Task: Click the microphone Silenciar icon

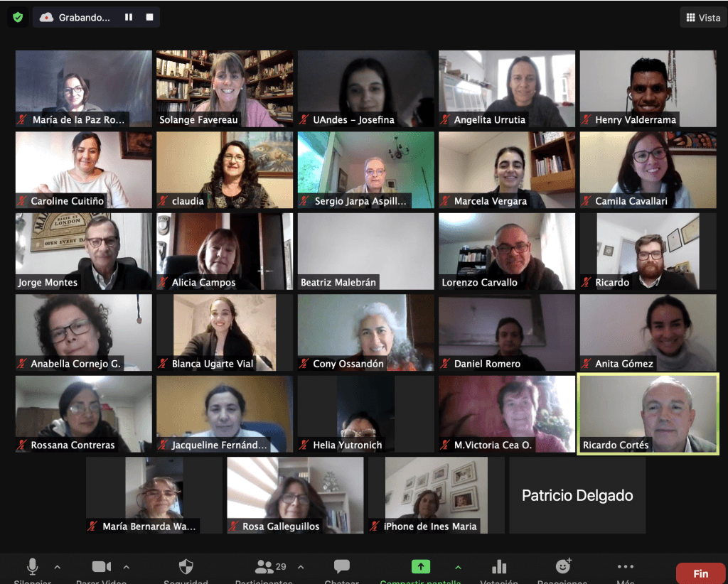Action: [x=32, y=566]
